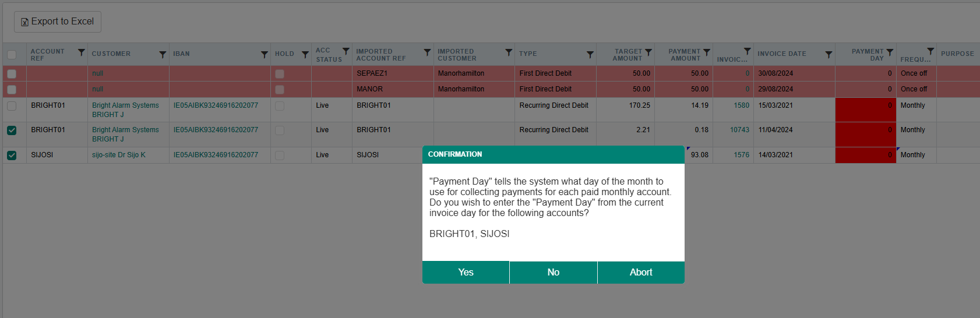
Task: Choose No in the confirmation dialog
Action: [554, 273]
